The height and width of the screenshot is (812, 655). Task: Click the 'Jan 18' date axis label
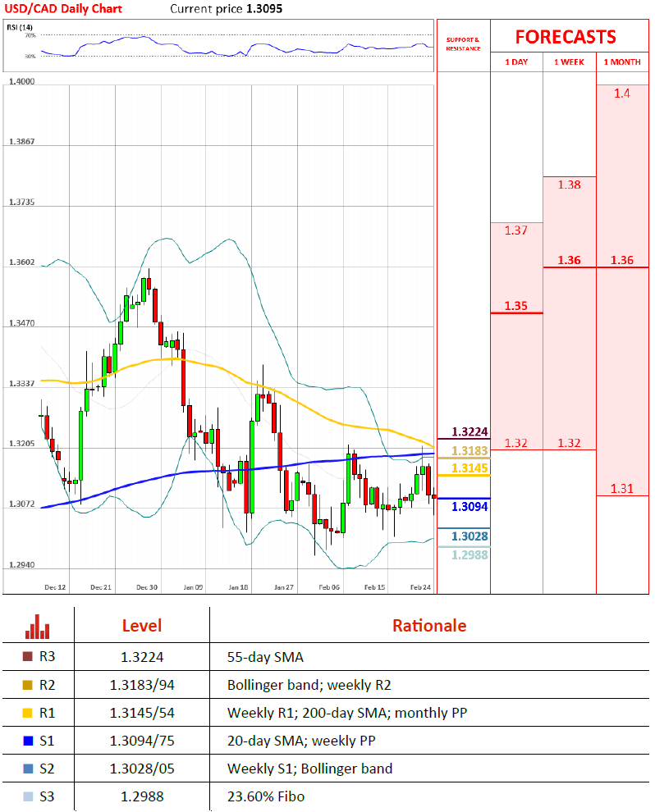[238, 587]
